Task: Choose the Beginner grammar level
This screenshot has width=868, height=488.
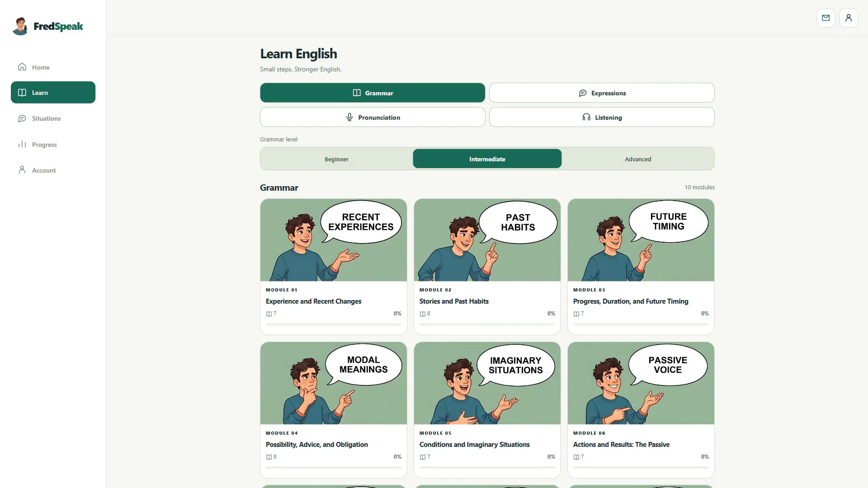Action: [x=336, y=159]
